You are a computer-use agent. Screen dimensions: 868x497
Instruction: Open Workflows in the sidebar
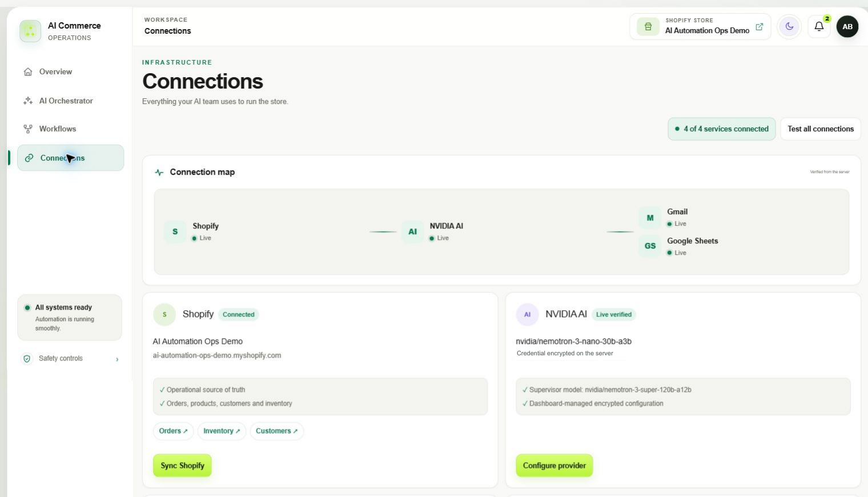(x=70, y=129)
